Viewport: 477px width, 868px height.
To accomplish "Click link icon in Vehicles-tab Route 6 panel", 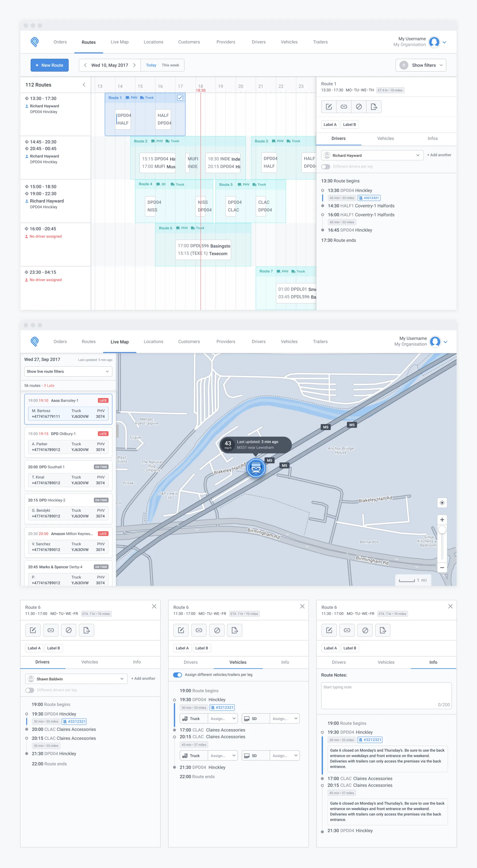I will (x=199, y=630).
